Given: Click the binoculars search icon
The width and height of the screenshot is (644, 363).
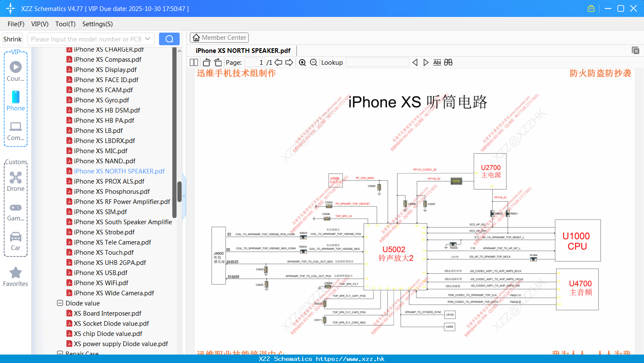Looking at the screenshot, I should click(448, 62).
